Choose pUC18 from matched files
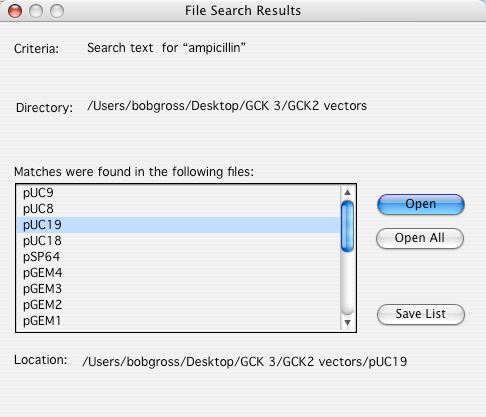This screenshot has height=417, width=486. click(x=178, y=241)
